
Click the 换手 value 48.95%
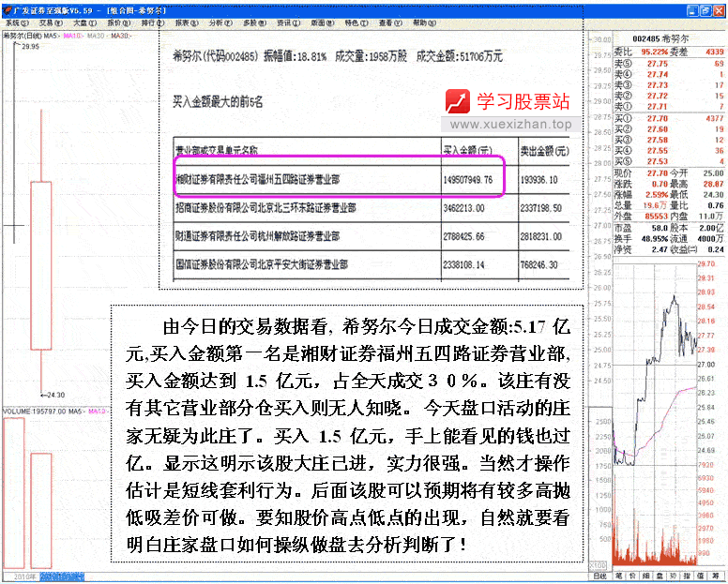(655, 239)
